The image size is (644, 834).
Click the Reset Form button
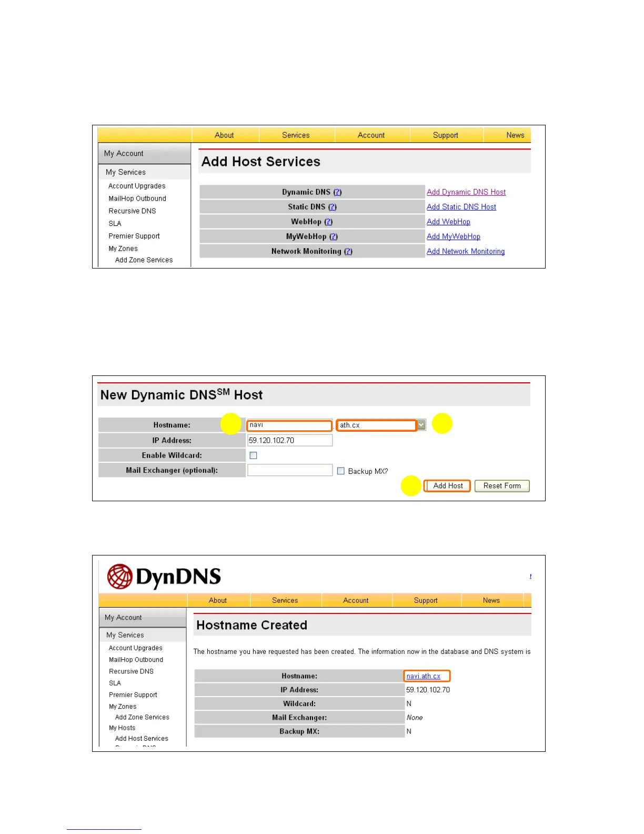[502, 486]
